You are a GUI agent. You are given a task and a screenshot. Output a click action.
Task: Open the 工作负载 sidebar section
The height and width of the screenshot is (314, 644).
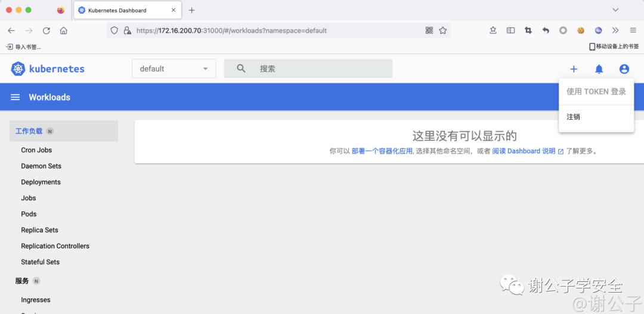[64, 131]
